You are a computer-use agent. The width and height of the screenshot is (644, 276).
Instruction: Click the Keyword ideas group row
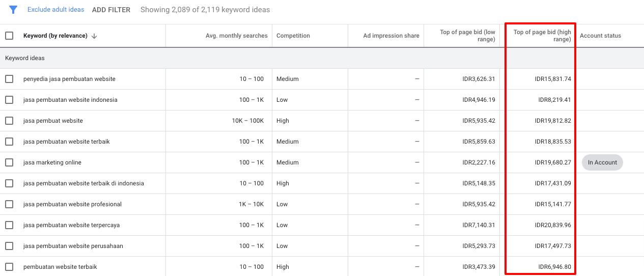tap(25, 58)
